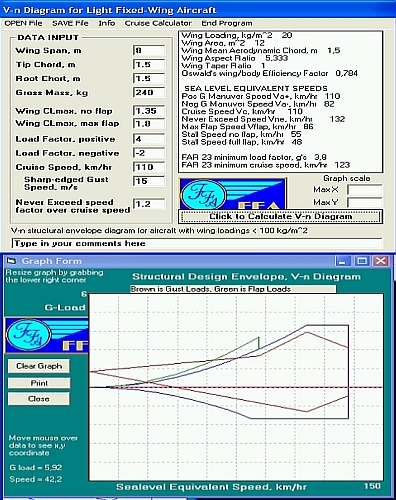Click the FAR 23 minimum cruise speed line
396x500 pixels.
click(266, 165)
